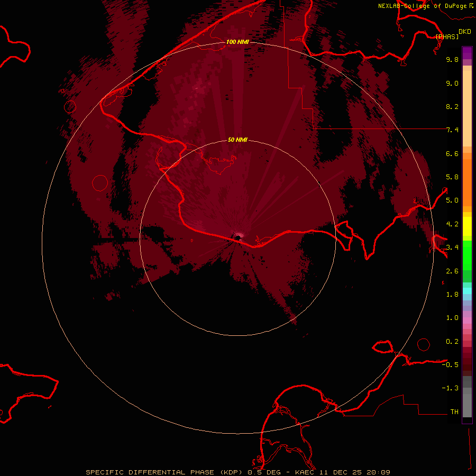476x476 pixels.
Task: Pick the purple segment atop the color bar
Action: (x=467, y=53)
